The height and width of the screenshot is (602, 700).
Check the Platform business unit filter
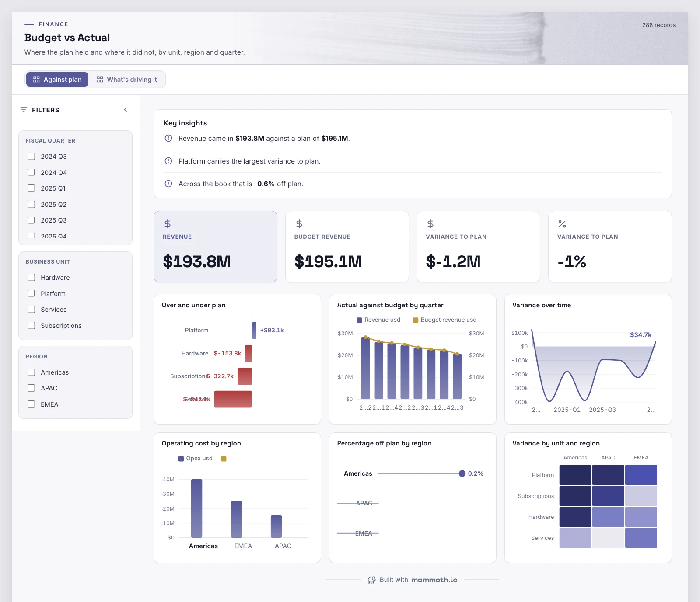coord(31,293)
